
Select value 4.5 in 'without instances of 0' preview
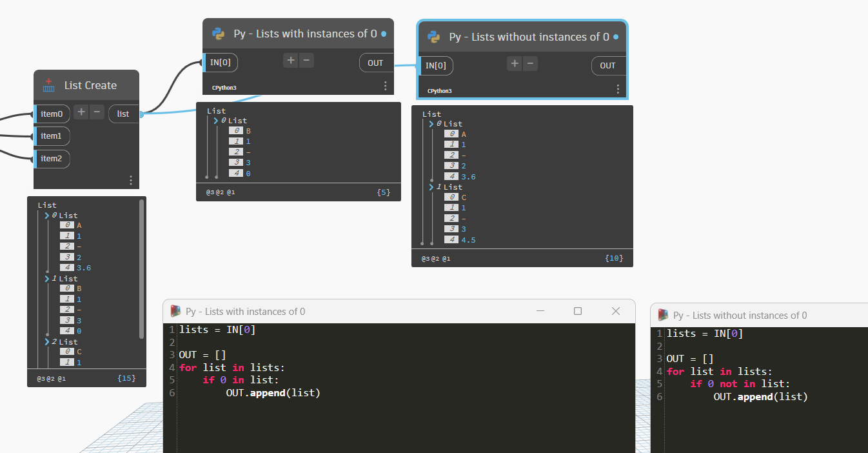(468, 240)
